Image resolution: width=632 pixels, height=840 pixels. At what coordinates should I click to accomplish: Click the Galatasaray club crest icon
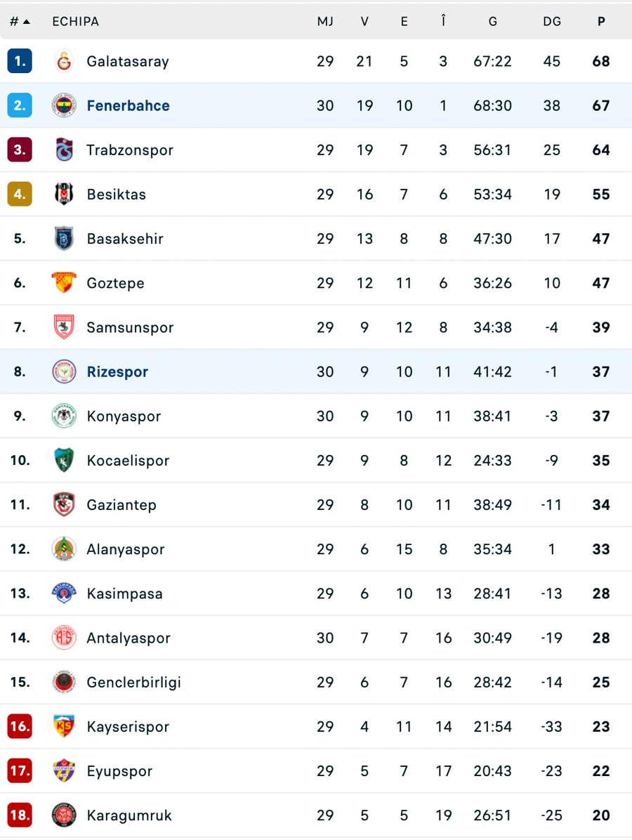tap(64, 61)
